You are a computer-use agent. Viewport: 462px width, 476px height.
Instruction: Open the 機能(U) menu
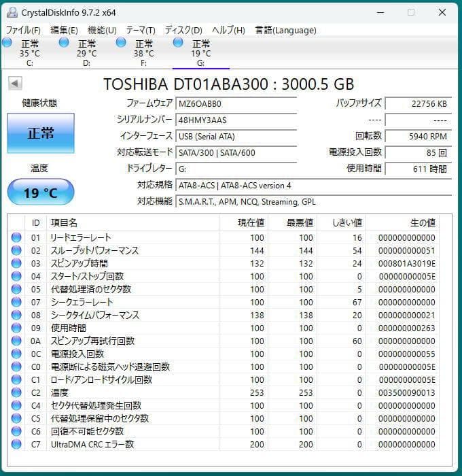pos(102,30)
